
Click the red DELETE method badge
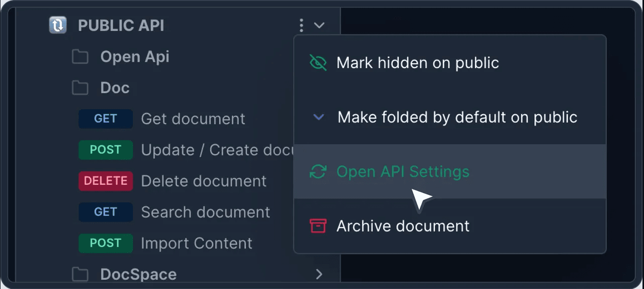(105, 181)
